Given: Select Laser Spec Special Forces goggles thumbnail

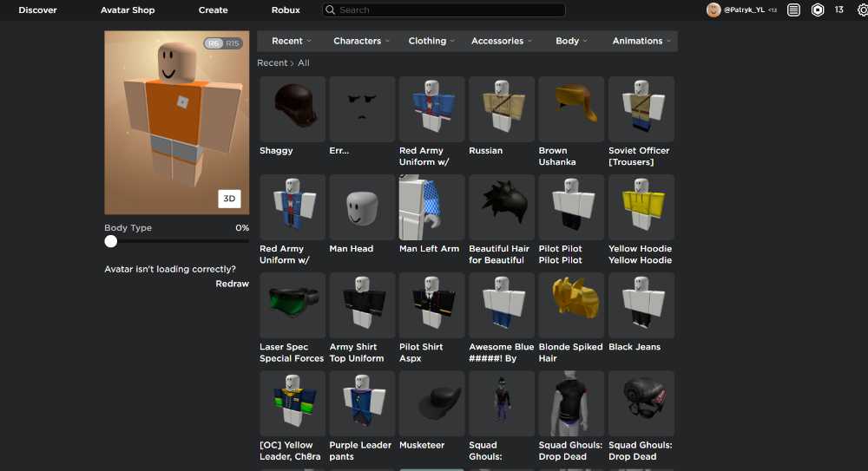Looking at the screenshot, I should point(293,305).
